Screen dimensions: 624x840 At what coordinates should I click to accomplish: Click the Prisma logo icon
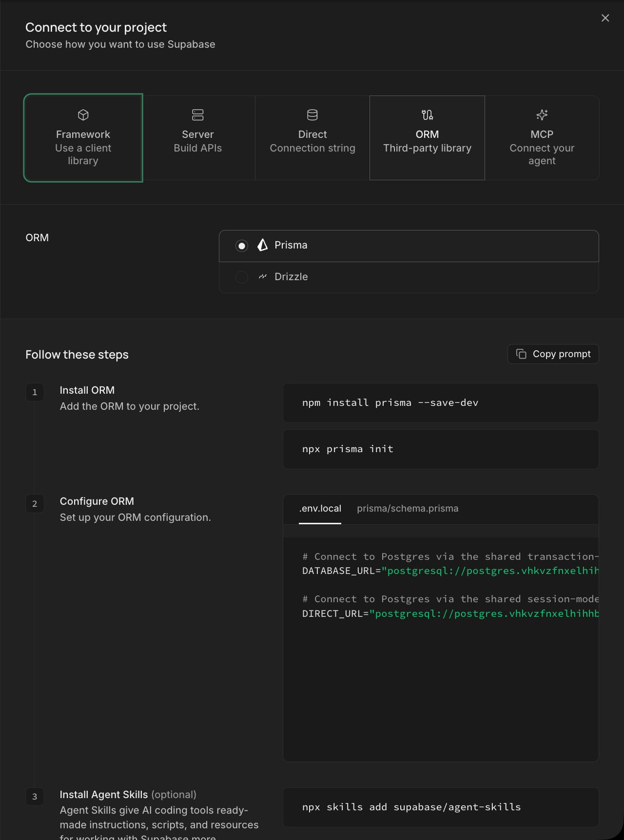[263, 245]
